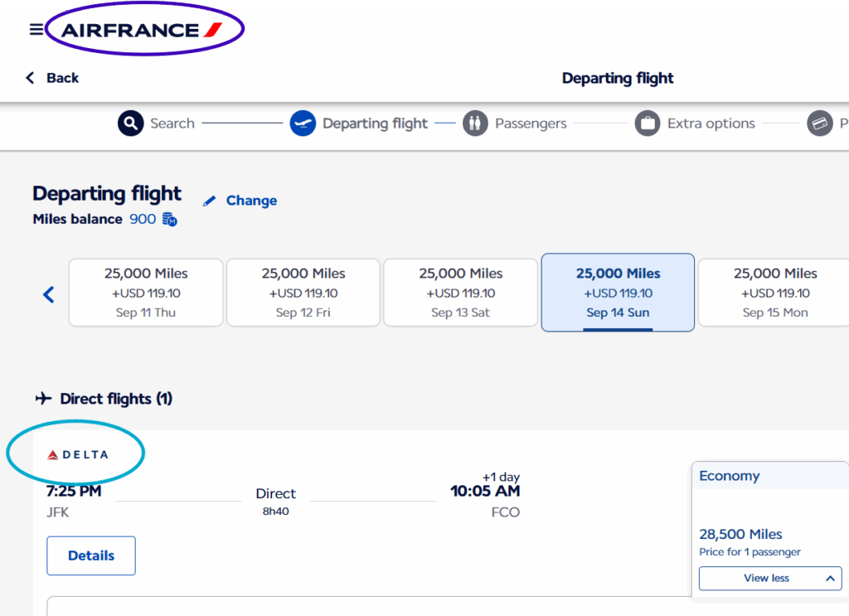Click the Delta airline logo

(x=78, y=454)
